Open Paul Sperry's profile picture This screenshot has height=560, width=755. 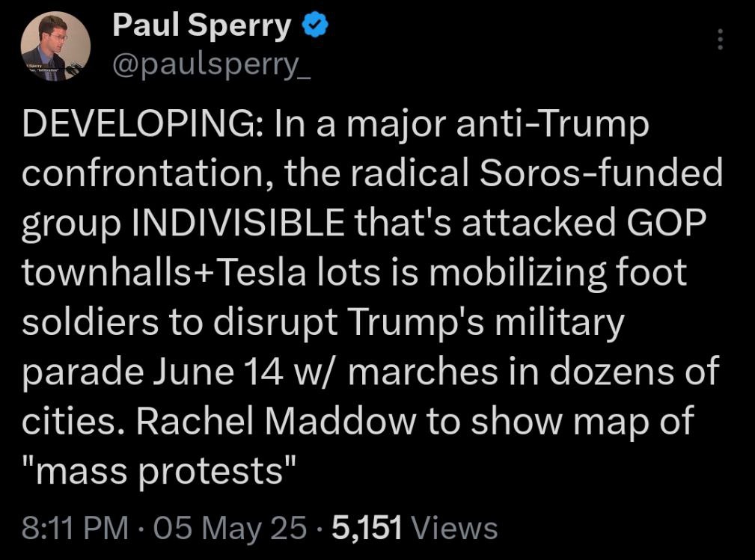[x=55, y=46]
